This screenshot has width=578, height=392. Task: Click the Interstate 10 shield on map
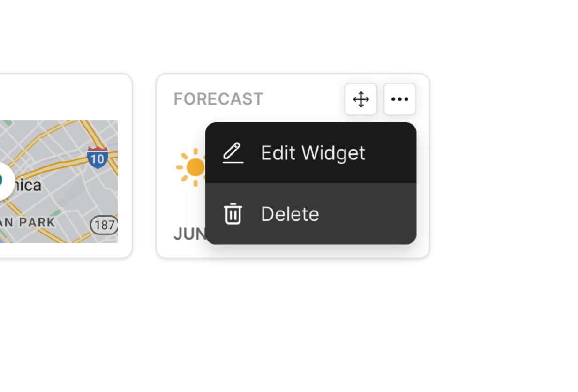point(98,157)
